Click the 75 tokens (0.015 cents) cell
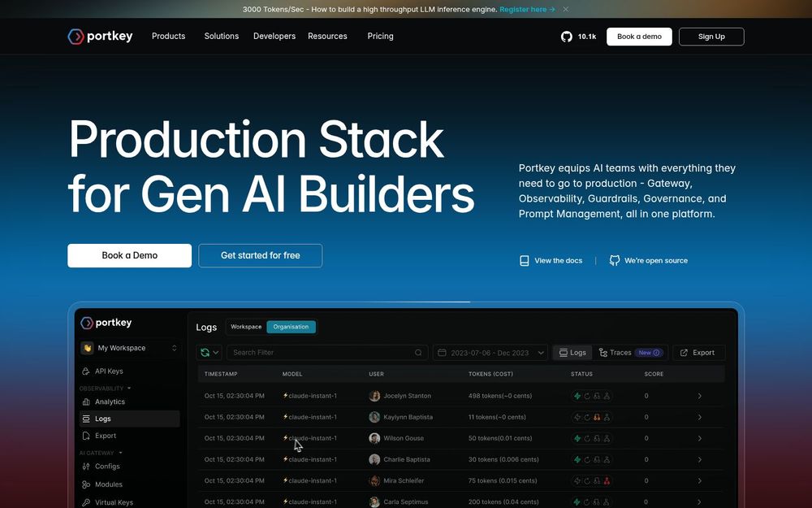The image size is (812, 508). pyautogui.click(x=503, y=481)
